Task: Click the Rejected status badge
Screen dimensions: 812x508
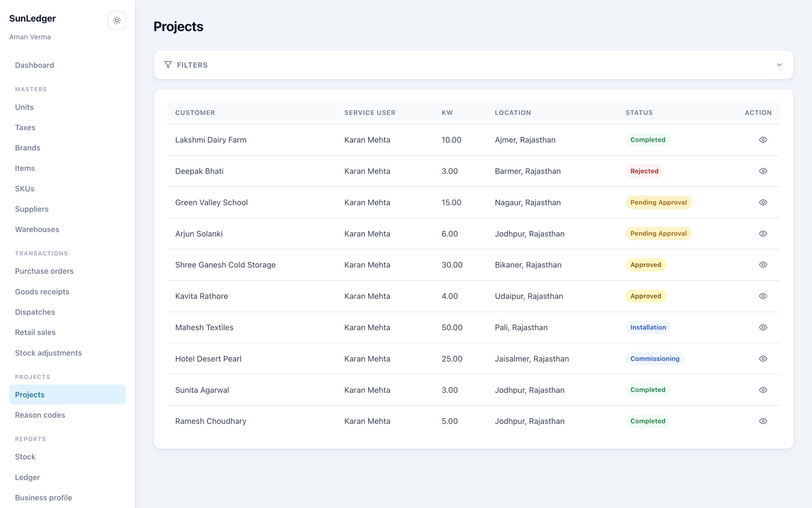Action: [x=644, y=171]
